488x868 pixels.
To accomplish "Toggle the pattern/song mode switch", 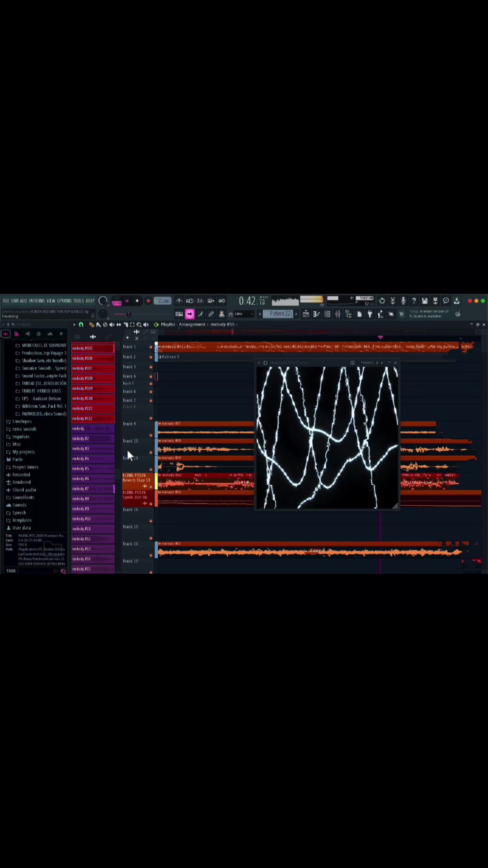I will tap(117, 302).
